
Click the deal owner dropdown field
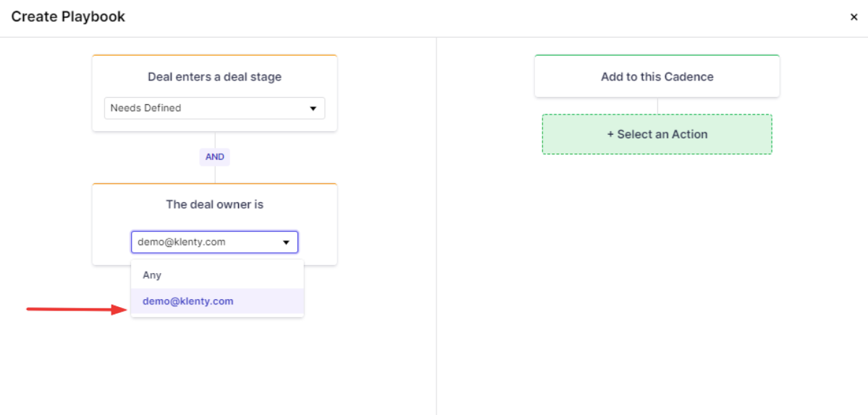click(214, 242)
